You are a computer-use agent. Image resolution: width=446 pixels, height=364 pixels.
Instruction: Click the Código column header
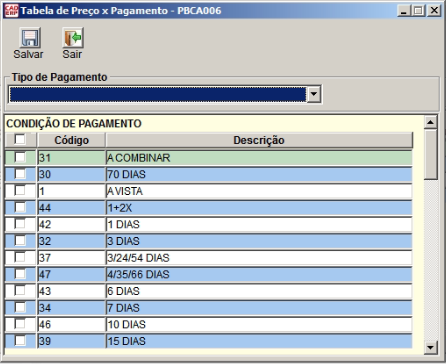click(x=71, y=140)
